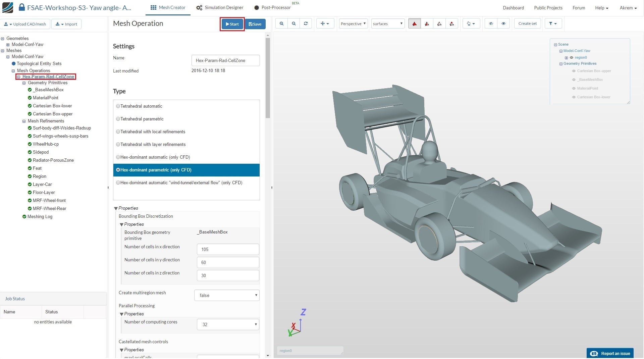Viewport: 644px width, 359px height.
Task: Select the first solid red render mode icon
Action: click(415, 23)
